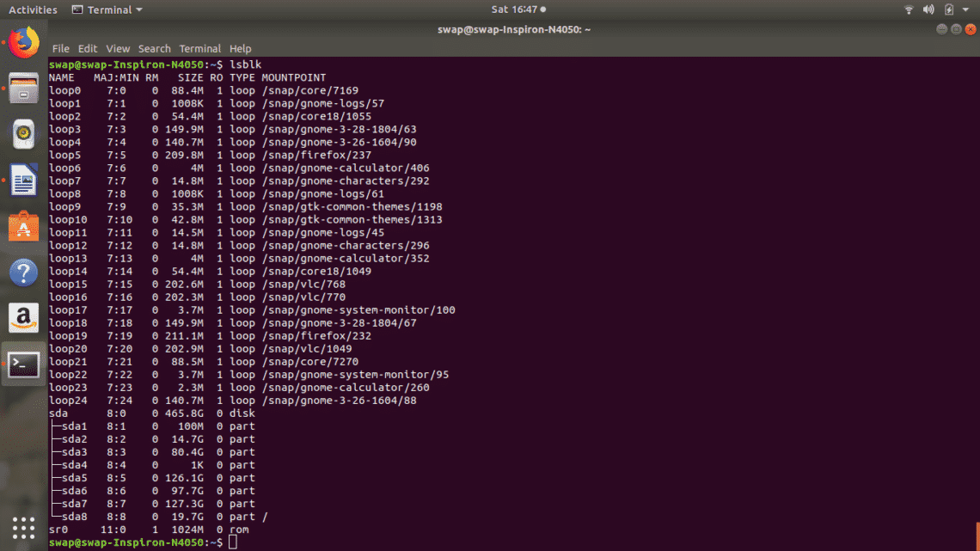This screenshot has height=551, width=980.
Task: Open LibreOffice Writer from the dock
Action: pyautogui.click(x=24, y=181)
